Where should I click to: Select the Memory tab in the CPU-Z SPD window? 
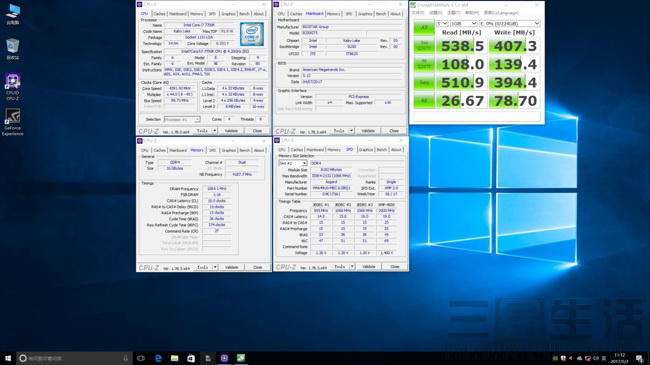334,149
